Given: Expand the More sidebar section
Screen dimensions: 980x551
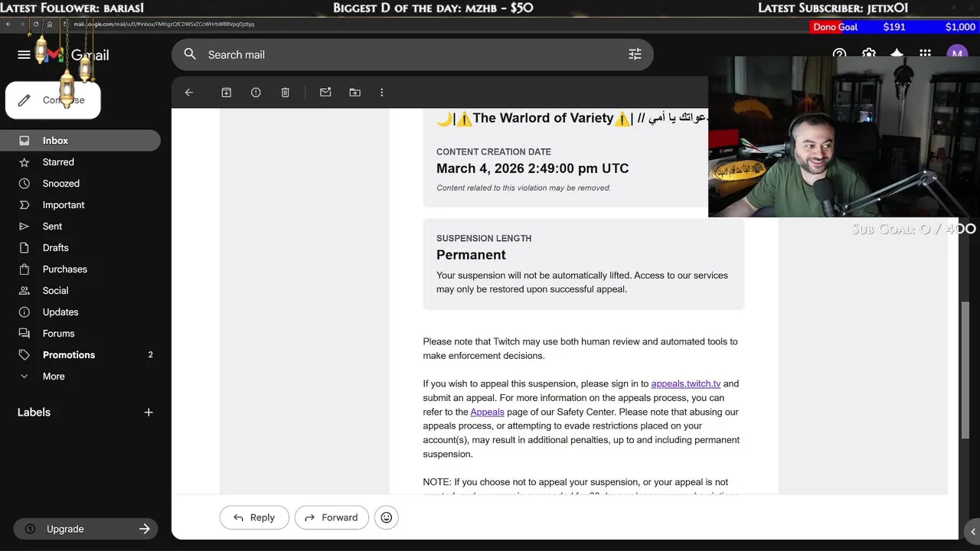Looking at the screenshot, I should coord(80,377).
